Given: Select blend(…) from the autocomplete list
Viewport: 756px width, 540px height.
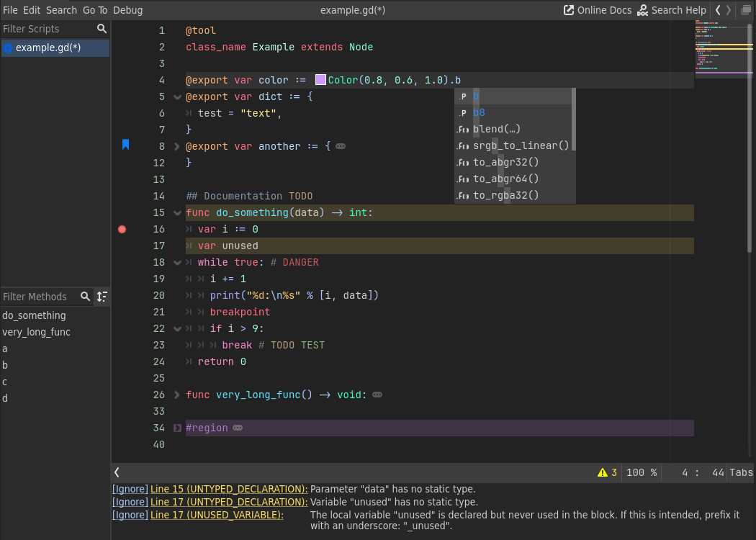Looking at the screenshot, I should point(497,130).
